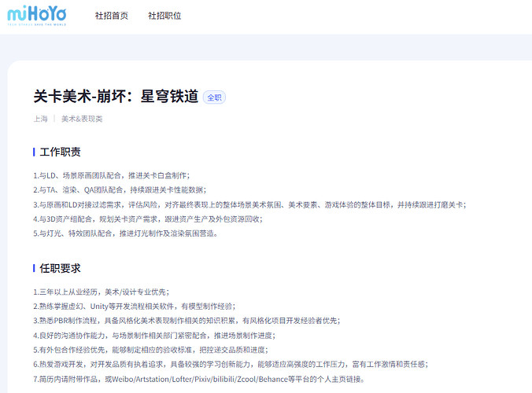Click requirement 1.三年以上从业经历
Screen dimensions: 532x393
click(x=101, y=292)
